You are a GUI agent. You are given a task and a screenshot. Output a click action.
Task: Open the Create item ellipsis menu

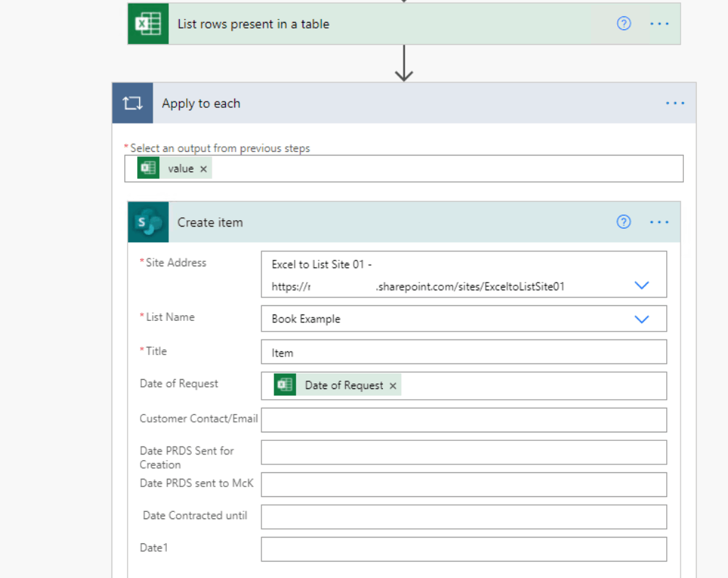coord(659,222)
